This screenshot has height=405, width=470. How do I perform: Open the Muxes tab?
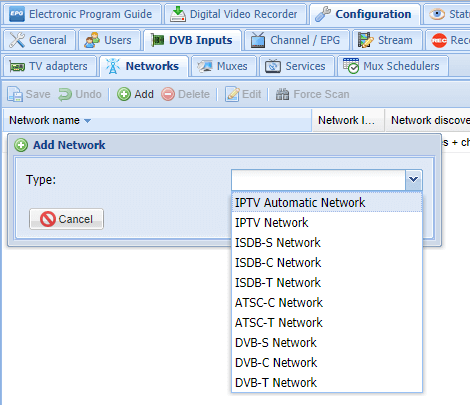coord(223,66)
